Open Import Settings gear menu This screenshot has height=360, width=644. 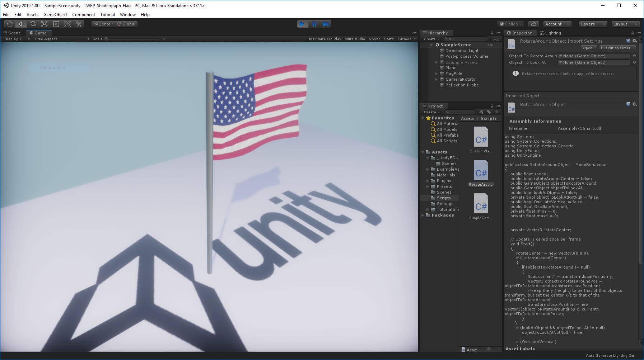point(635,41)
